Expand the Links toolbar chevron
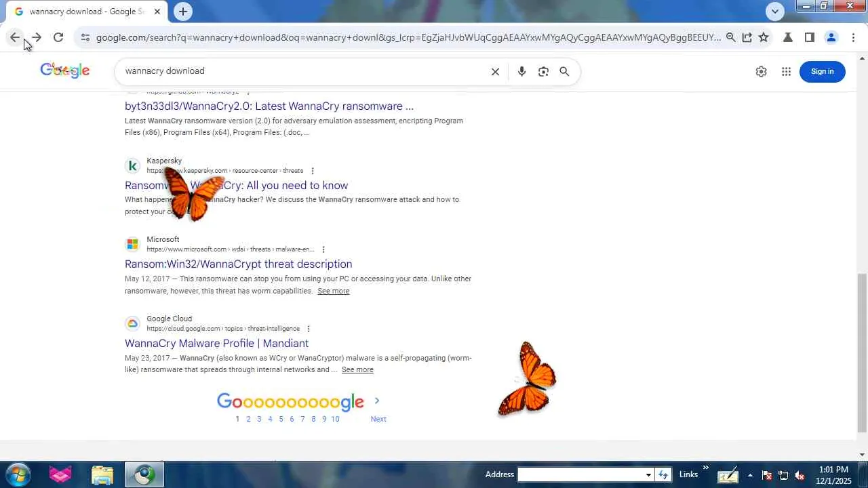This screenshot has width=868, height=488. 705,468
